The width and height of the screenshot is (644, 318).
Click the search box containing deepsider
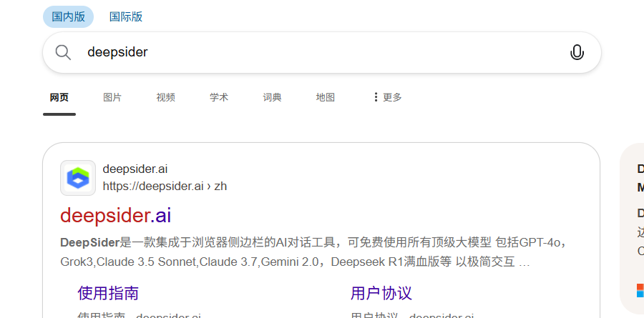point(321,52)
